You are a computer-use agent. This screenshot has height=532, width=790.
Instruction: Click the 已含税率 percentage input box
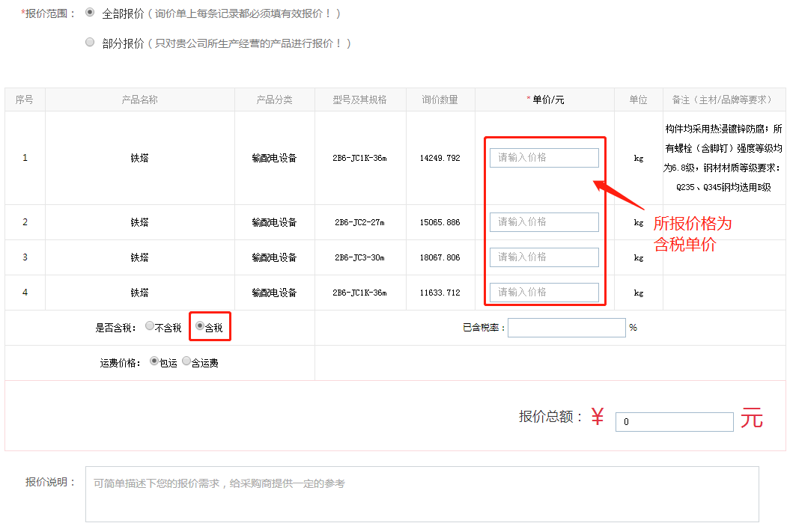pos(566,328)
